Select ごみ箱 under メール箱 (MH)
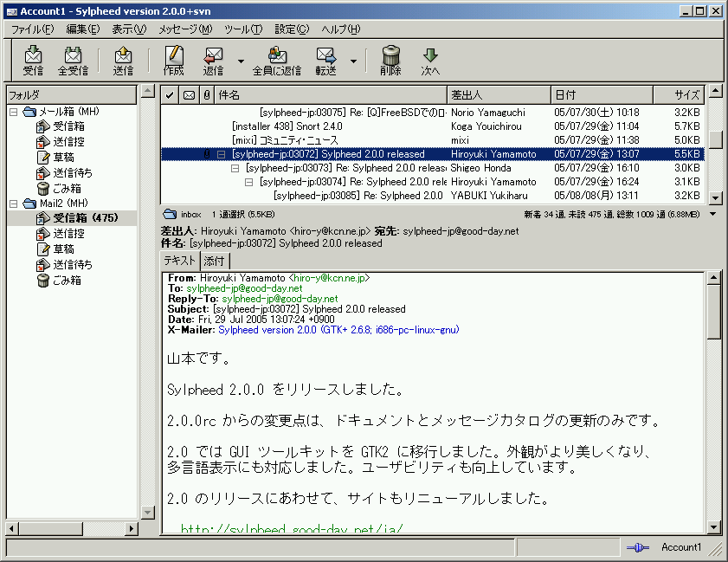728x562 pixels. click(x=67, y=189)
